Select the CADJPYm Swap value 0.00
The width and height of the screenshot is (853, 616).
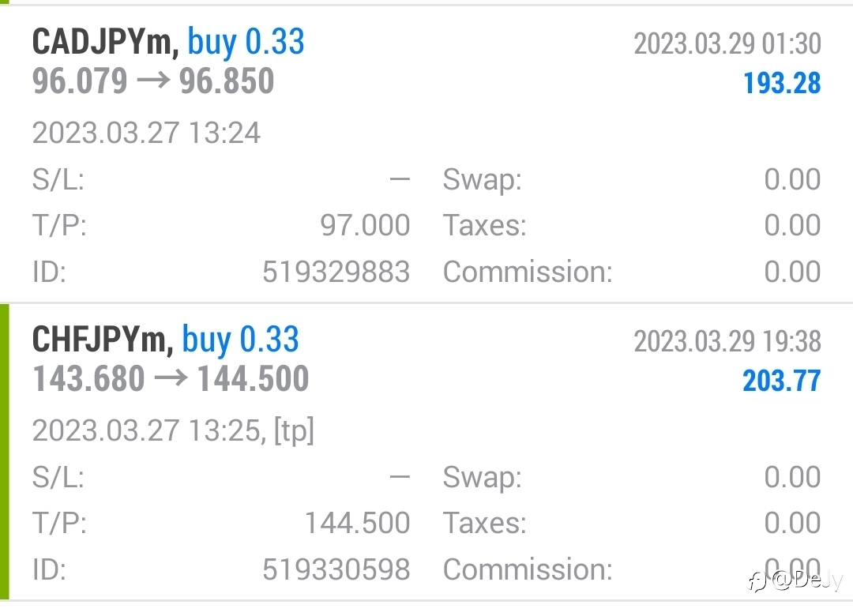(793, 179)
